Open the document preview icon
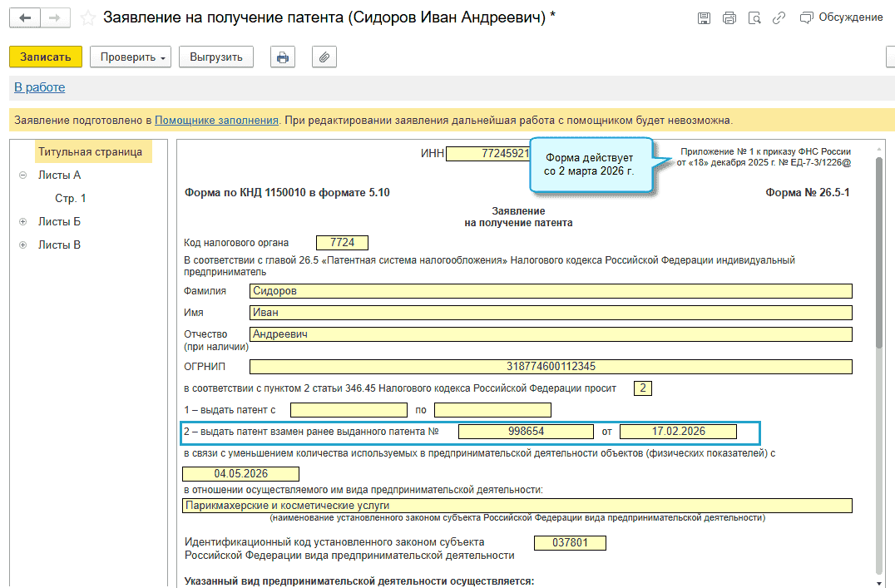The image size is (895, 588). [754, 17]
